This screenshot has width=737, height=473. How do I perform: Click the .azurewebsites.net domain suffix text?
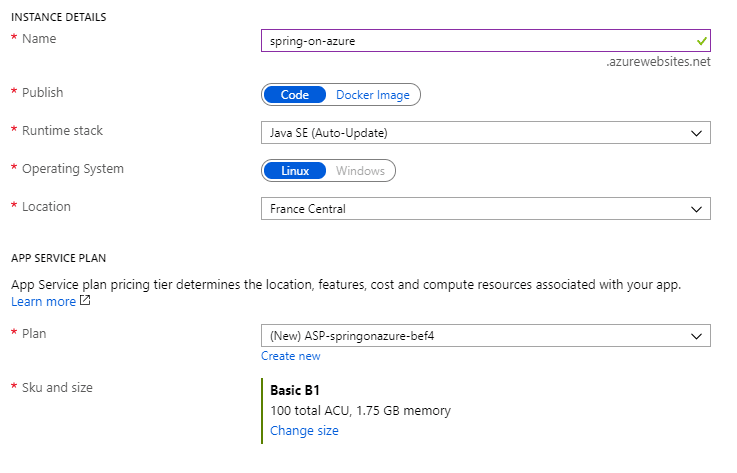click(x=658, y=62)
